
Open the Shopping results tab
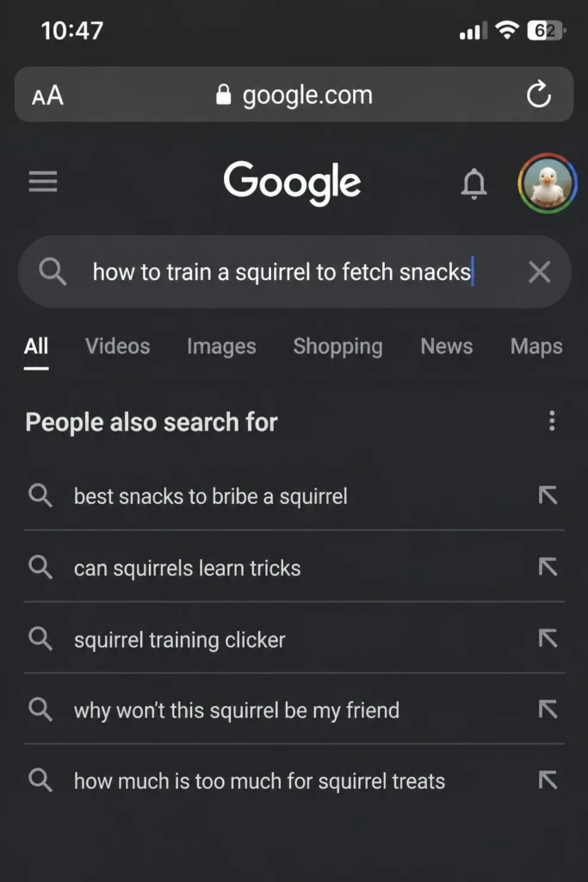click(x=337, y=346)
